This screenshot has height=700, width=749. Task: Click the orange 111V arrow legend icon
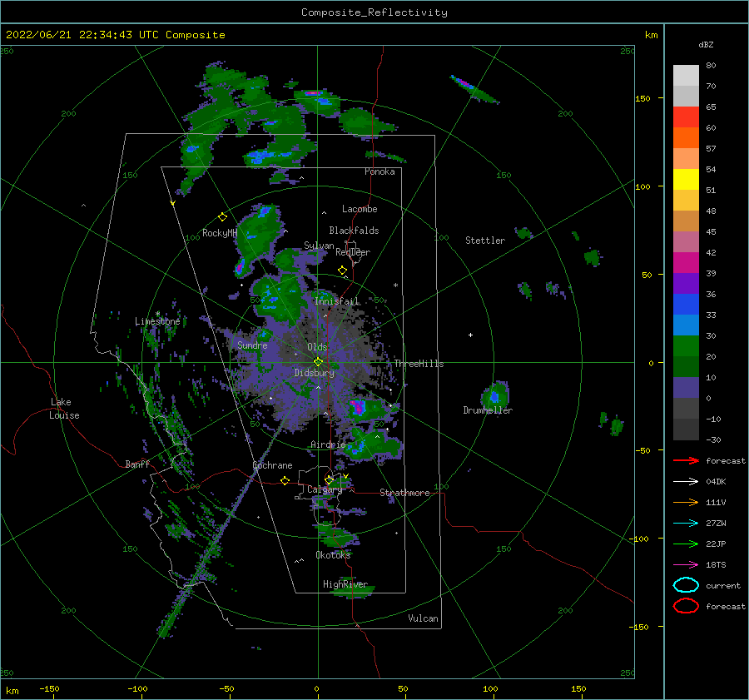point(686,502)
